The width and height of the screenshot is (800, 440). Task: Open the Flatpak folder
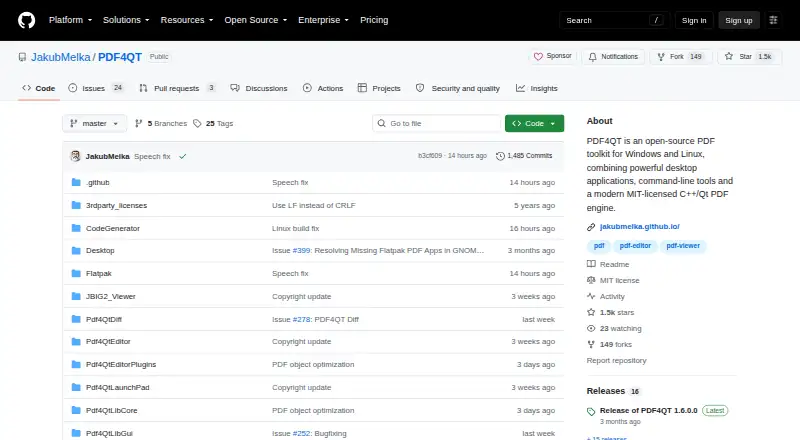[x=98, y=274]
